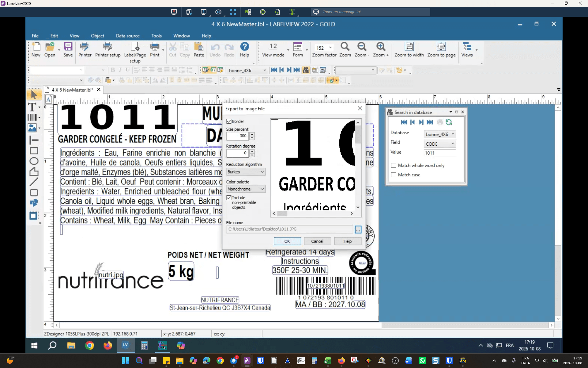Select the Text tool in left toolbox

point(32,107)
